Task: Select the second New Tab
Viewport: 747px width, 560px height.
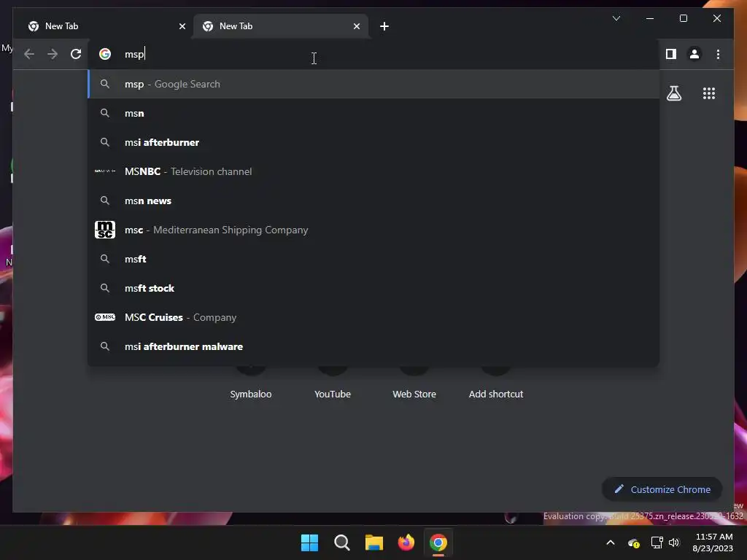Action: click(281, 26)
